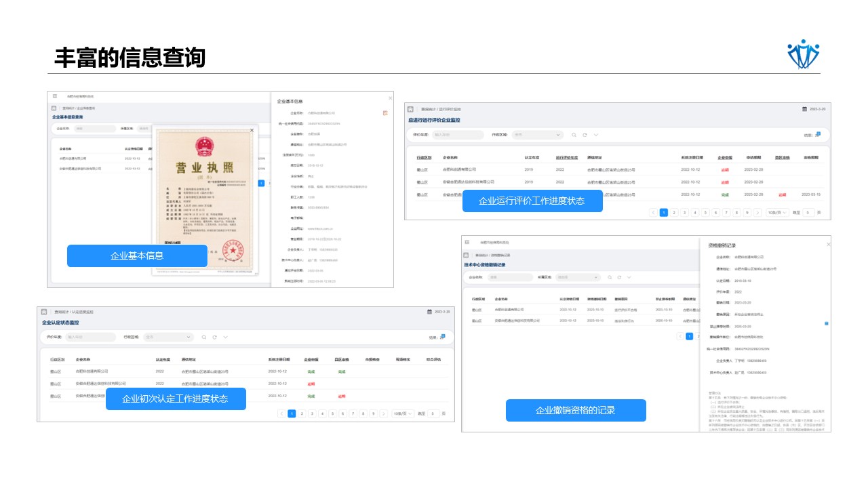Click result count icon in 应进行运行评价企业监控 window
Viewport: 868px width, 488px height.
click(818, 134)
